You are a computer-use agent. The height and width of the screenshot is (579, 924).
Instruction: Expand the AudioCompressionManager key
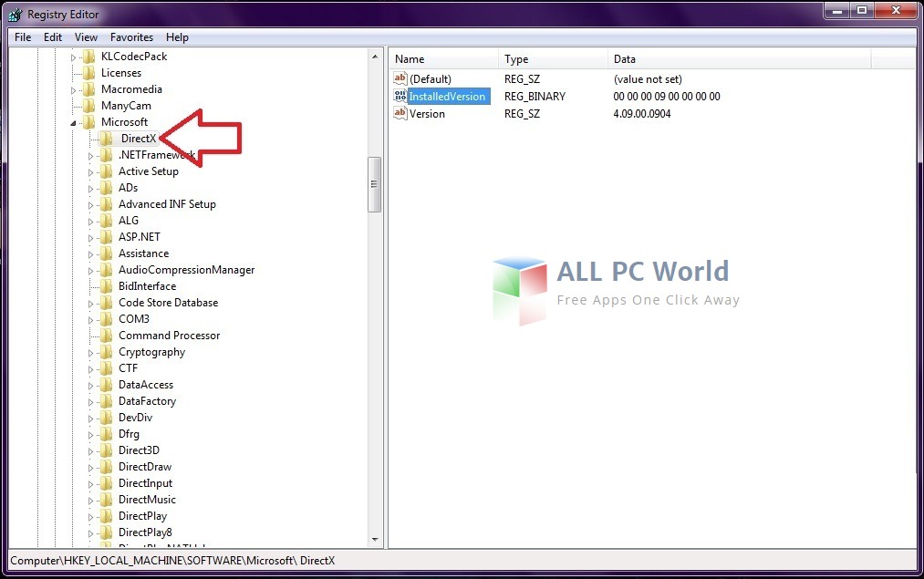pyautogui.click(x=90, y=271)
